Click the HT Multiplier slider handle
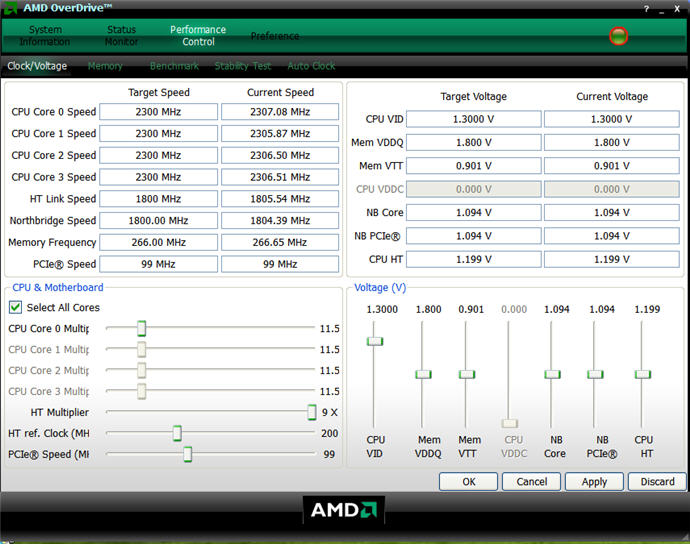Image resolution: width=690 pixels, height=544 pixels. coord(312,412)
